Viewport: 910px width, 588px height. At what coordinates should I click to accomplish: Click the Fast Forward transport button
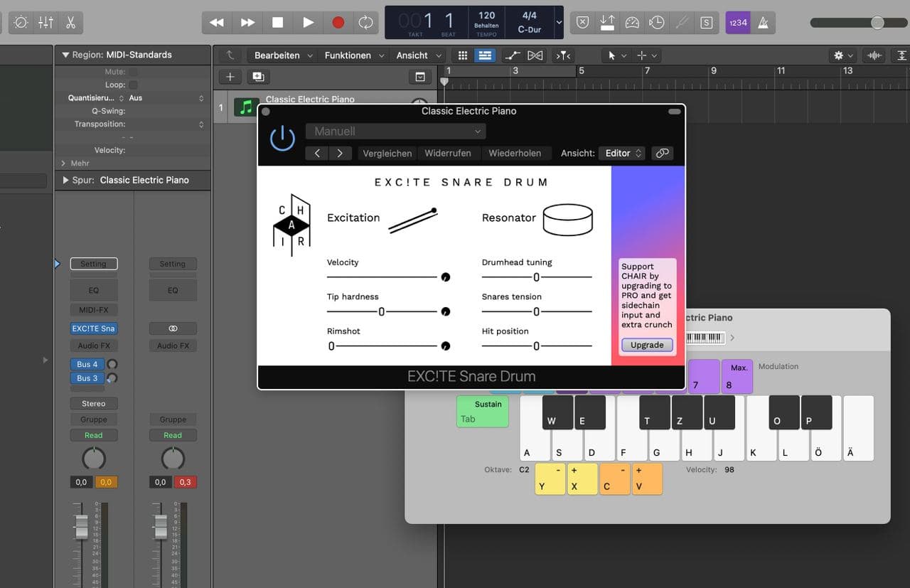(247, 23)
